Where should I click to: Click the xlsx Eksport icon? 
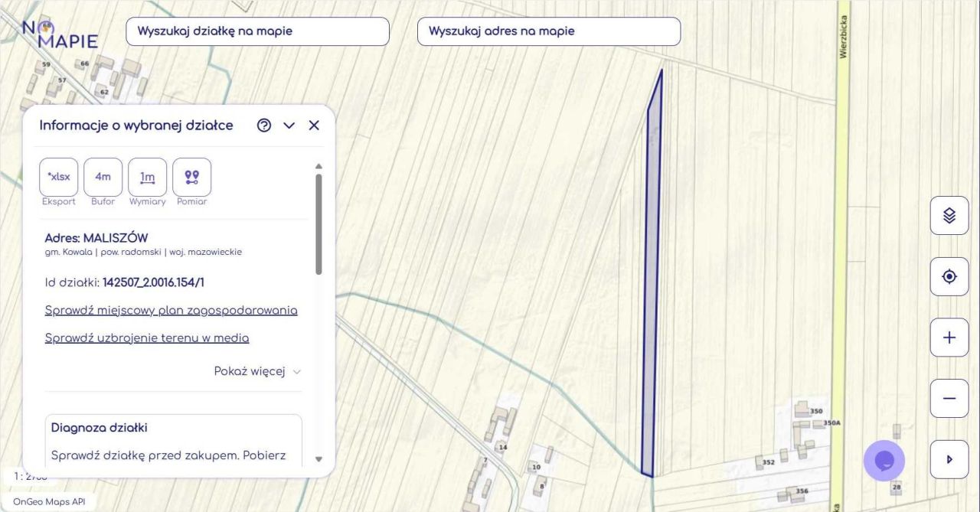pos(59,177)
